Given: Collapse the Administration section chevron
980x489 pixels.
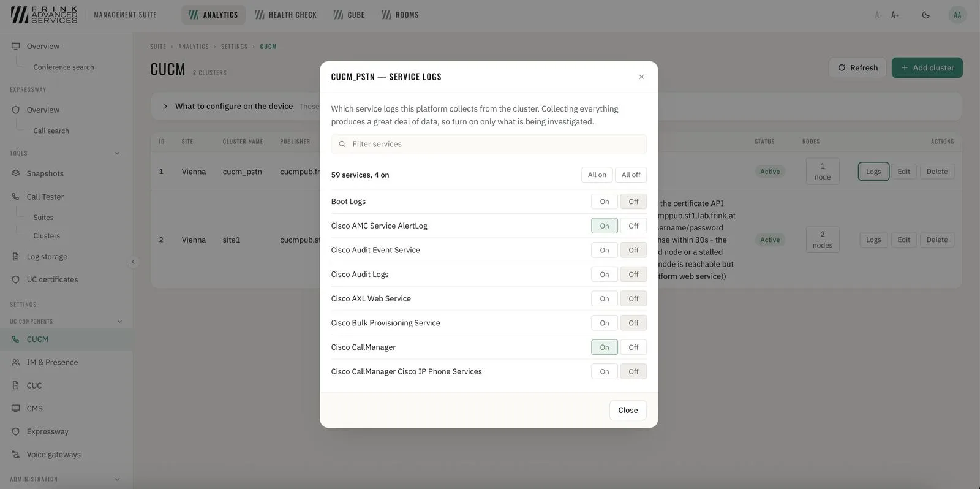Looking at the screenshot, I should point(117,479).
